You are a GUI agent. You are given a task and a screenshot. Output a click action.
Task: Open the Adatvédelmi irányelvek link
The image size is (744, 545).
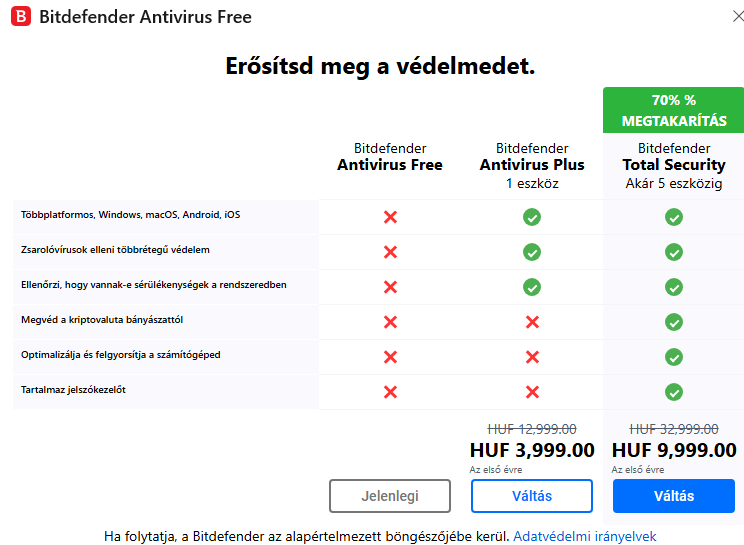(x=585, y=536)
